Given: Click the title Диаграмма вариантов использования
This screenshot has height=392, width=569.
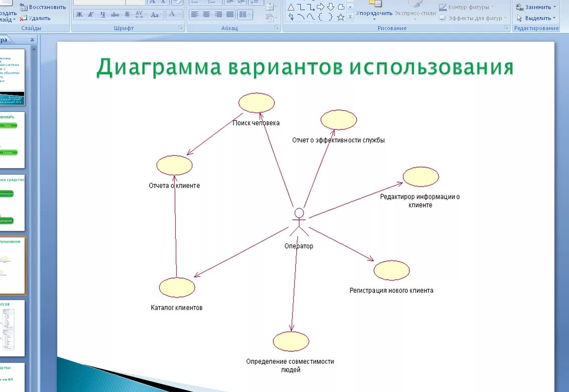Looking at the screenshot, I should coord(305,67).
